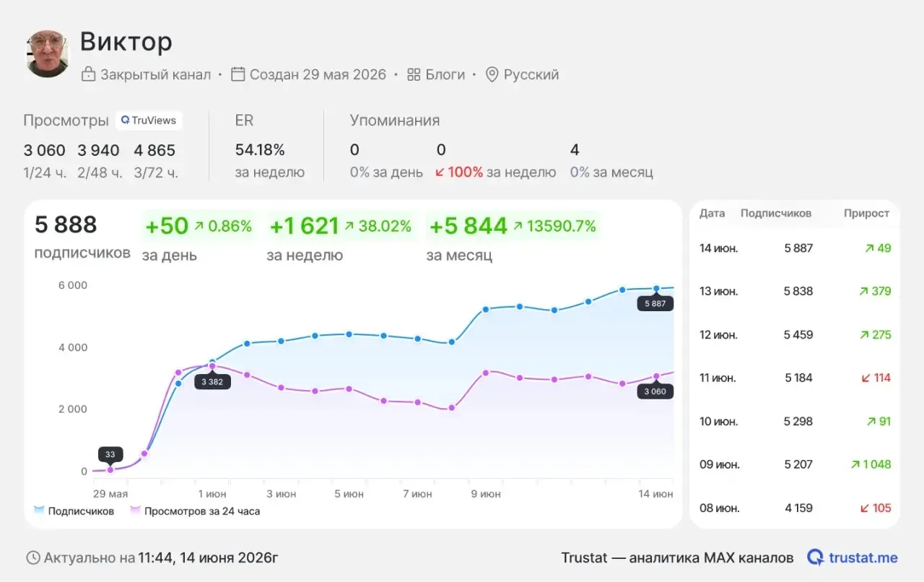
Task: Select the +1 621 за неделю stat
Action: tap(341, 238)
